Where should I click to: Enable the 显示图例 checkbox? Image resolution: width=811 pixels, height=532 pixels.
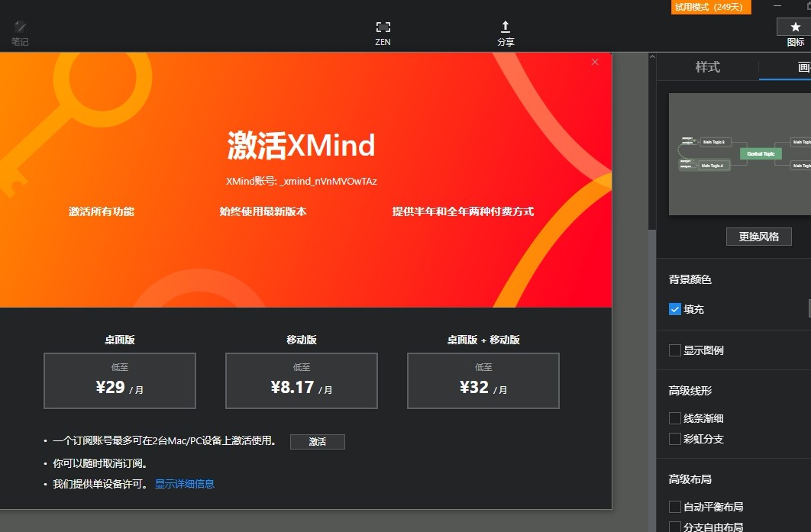[x=675, y=350]
